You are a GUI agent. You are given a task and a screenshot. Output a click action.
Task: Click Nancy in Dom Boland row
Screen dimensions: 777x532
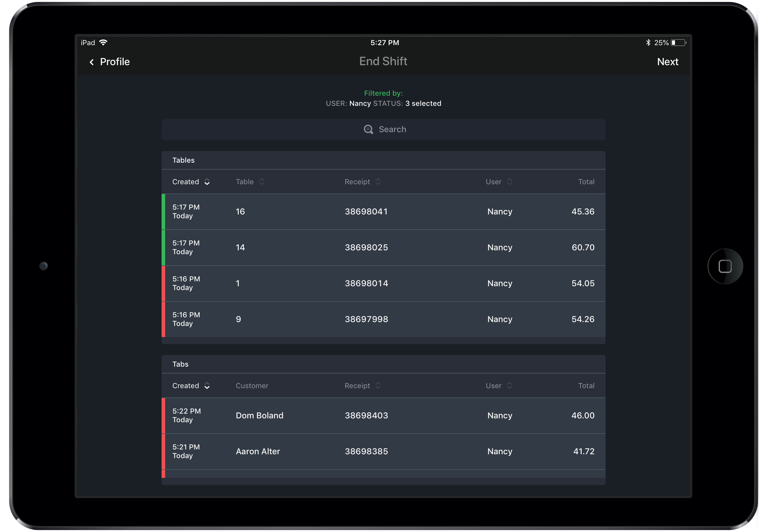click(500, 416)
